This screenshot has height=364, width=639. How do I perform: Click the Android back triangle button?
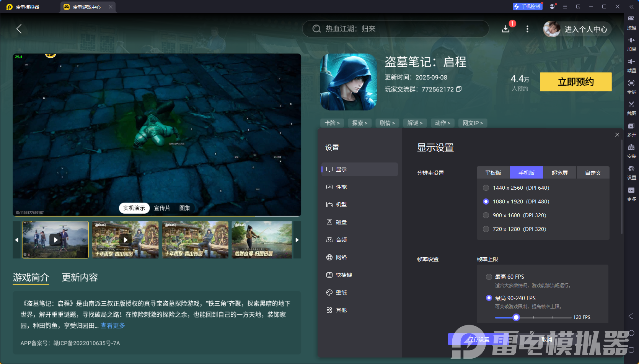631,316
